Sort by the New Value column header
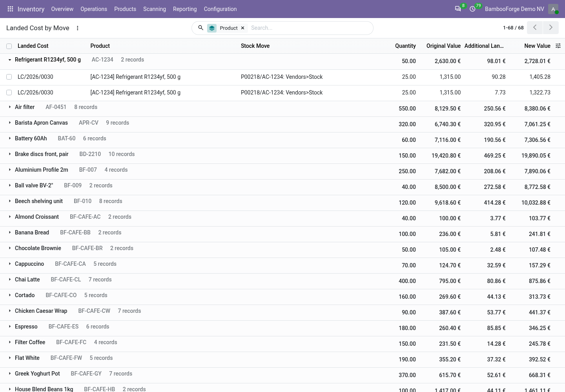The width and height of the screenshot is (565, 392). click(537, 46)
